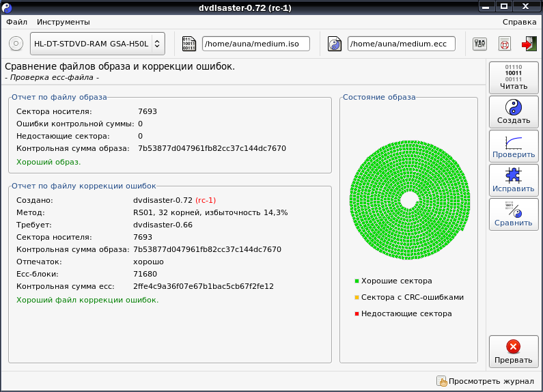Click the CD drive disc icon
The image size is (543, 392).
tap(16, 44)
